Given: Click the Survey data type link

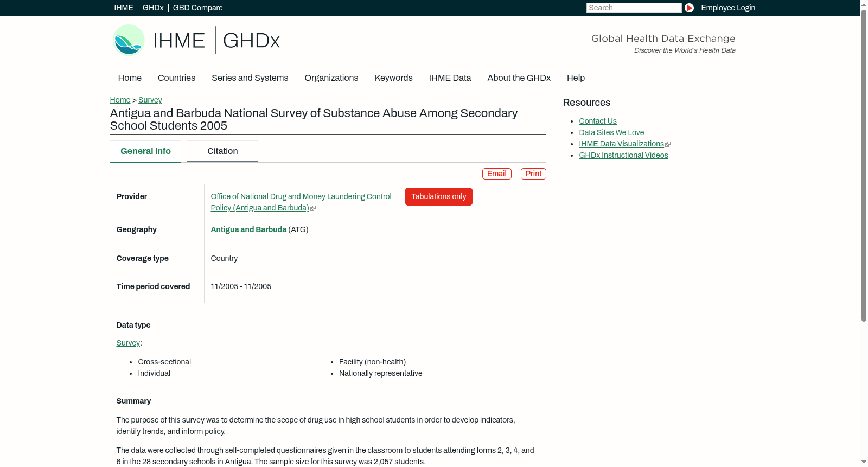Looking at the screenshot, I should pyautogui.click(x=128, y=343).
